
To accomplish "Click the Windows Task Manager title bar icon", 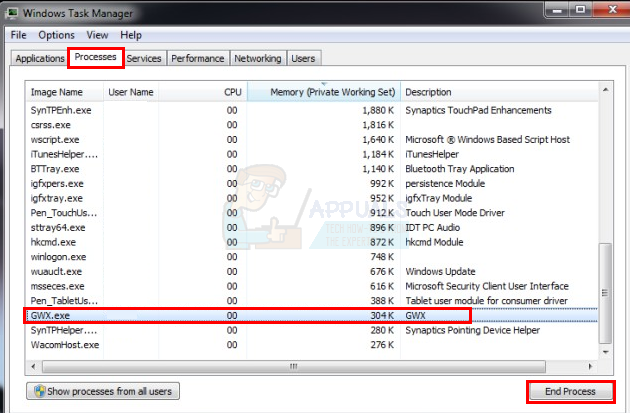I will click(x=12, y=13).
